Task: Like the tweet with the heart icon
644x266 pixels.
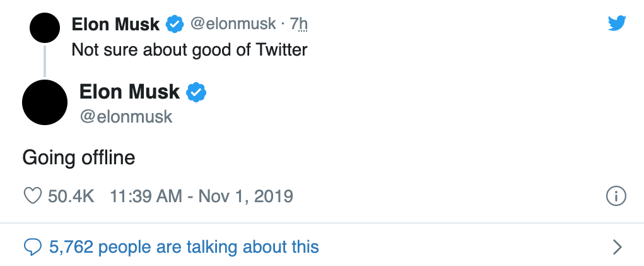Action: pyautogui.click(x=32, y=196)
